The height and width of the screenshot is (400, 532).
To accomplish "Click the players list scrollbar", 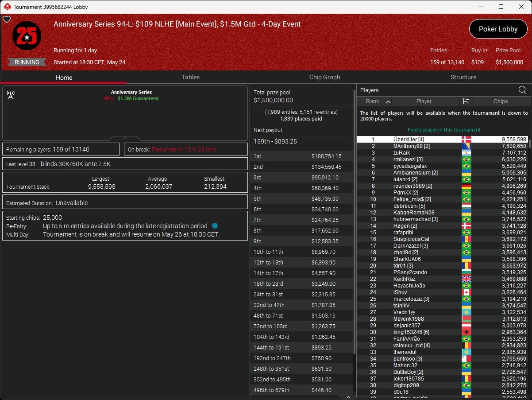I will click(x=529, y=144).
